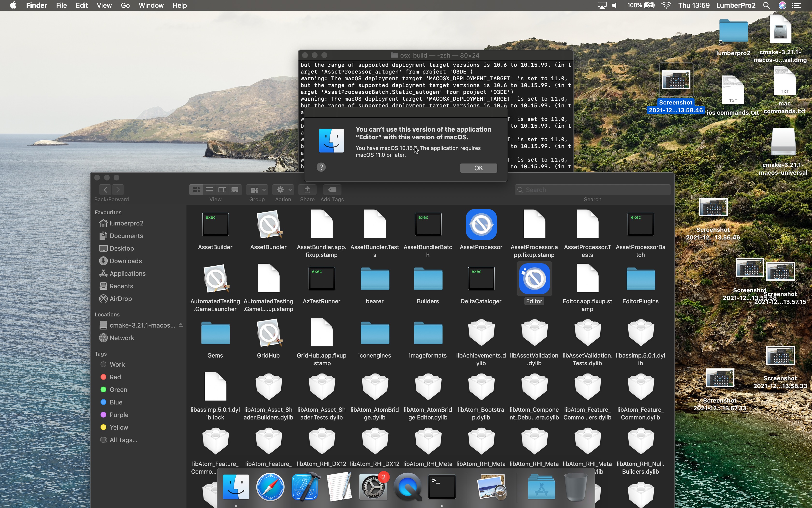812x508 pixels.
Task: Select the AzTestRunner exec file
Action: pos(321,278)
